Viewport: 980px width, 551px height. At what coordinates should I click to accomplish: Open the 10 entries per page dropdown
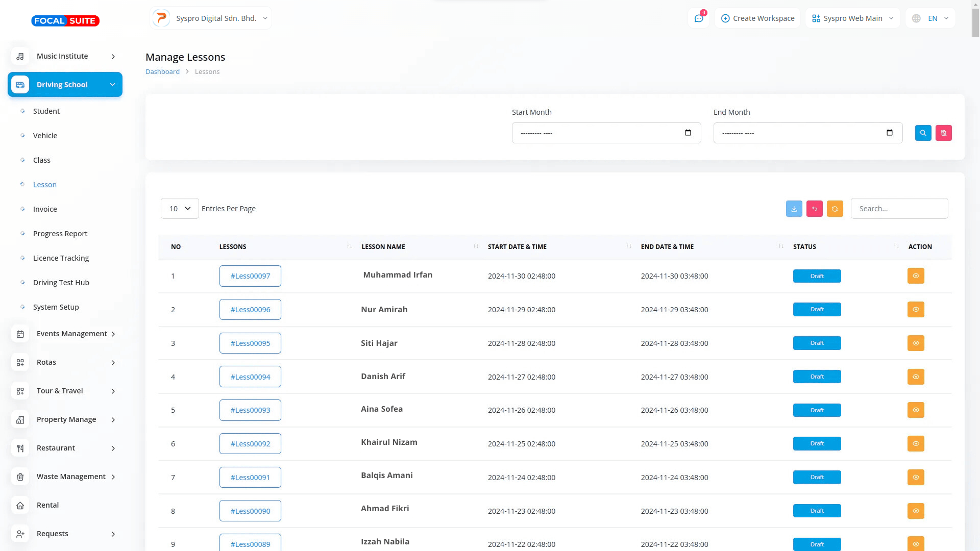click(x=180, y=209)
